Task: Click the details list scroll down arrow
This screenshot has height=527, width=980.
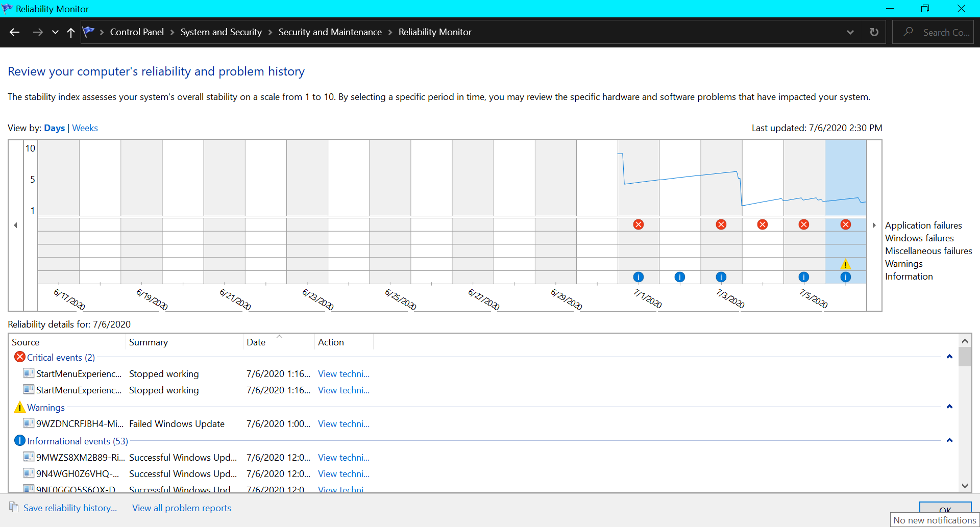Action: click(x=965, y=486)
